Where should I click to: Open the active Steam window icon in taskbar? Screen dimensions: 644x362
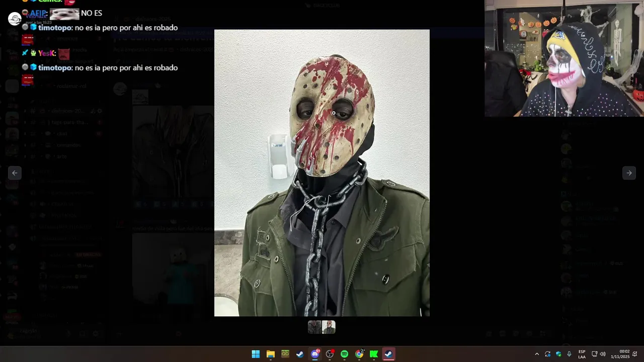click(x=388, y=354)
